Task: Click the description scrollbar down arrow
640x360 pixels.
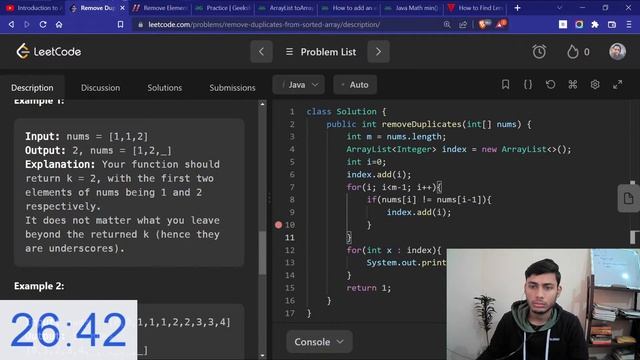Action: pos(262,356)
